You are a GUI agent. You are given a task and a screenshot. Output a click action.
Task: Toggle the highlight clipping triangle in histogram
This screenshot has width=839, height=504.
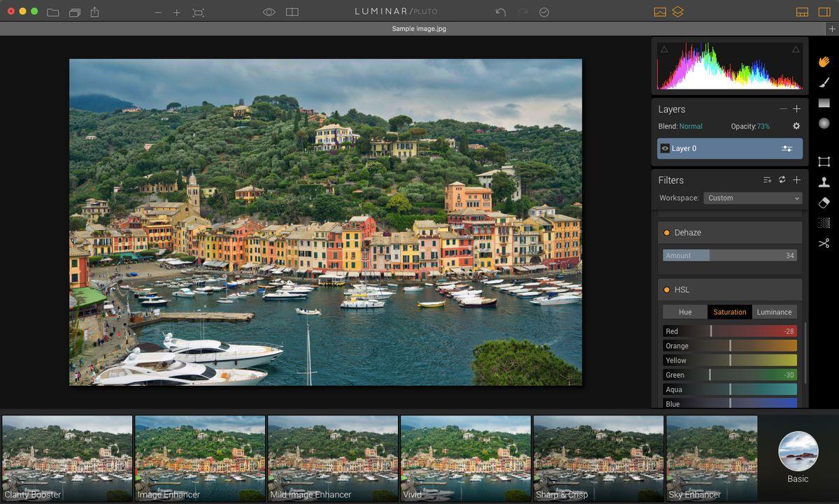click(x=796, y=49)
